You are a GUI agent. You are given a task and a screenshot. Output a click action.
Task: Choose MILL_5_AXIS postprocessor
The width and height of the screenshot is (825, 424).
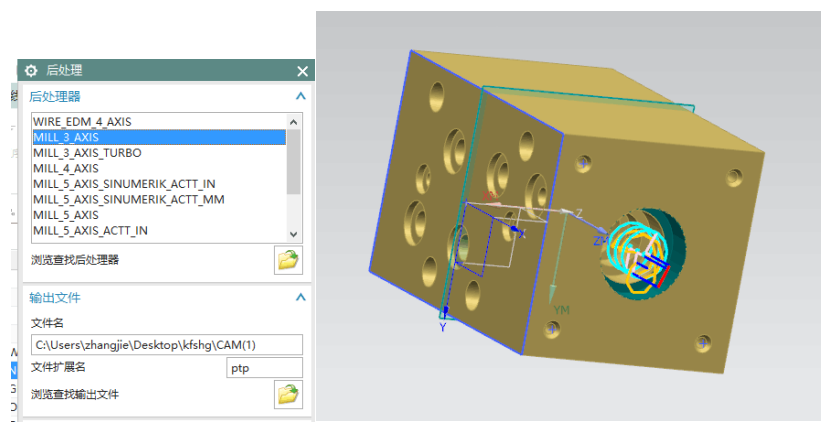click(x=66, y=215)
